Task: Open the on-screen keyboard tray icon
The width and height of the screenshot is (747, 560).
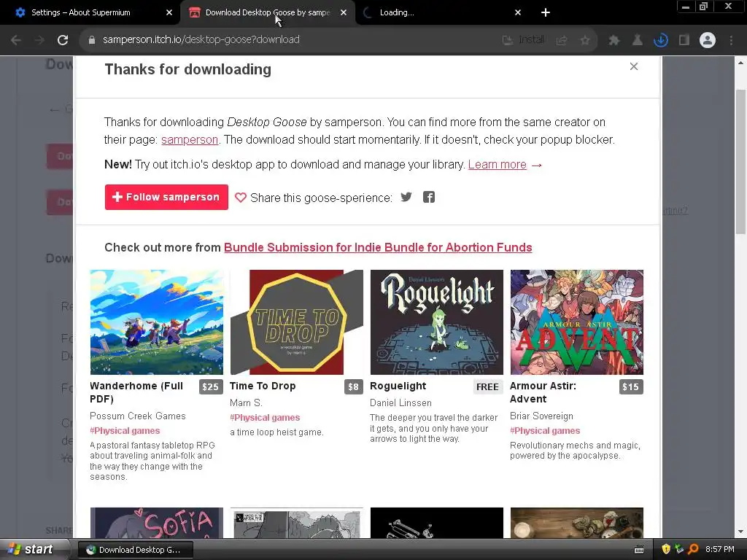Action: [639, 550]
